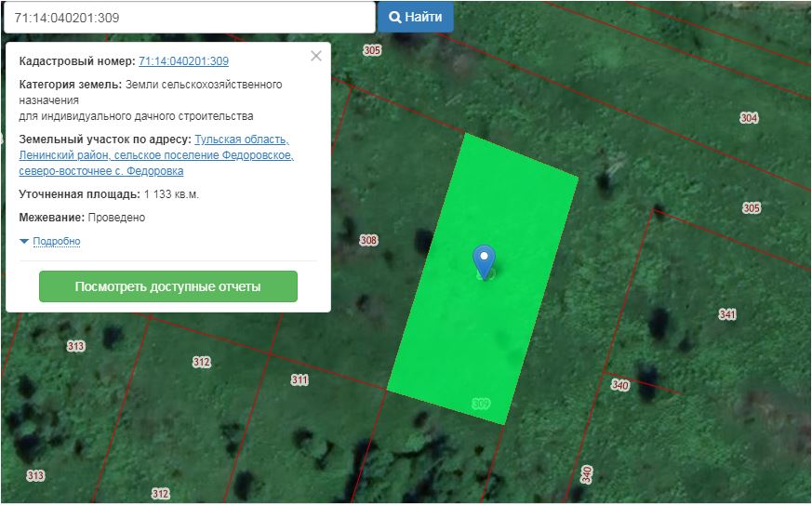Open cadastral number link 71:14:040201:309 in the popup

pyautogui.click(x=183, y=61)
